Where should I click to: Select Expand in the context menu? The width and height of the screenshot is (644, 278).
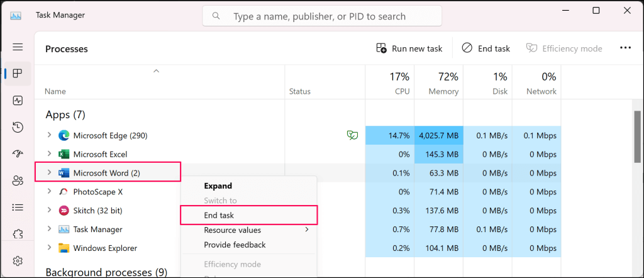218,186
